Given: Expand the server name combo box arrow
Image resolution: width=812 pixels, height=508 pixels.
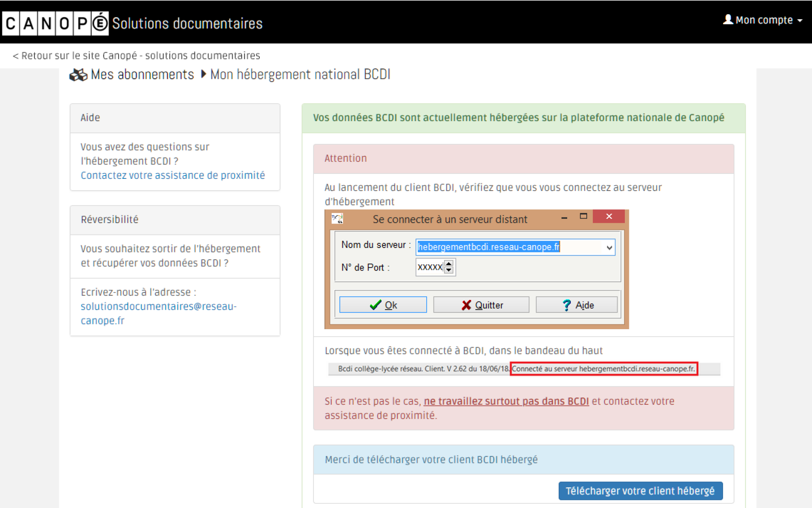Looking at the screenshot, I should click(609, 247).
